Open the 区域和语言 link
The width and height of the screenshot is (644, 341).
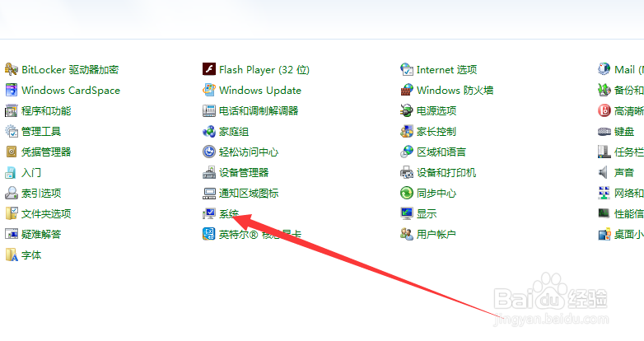[x=441, y=152]
